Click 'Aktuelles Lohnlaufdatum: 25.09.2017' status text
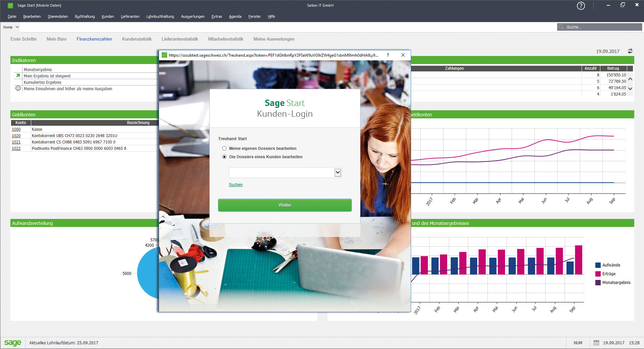This screenshot has height=349, width=644. point(64,343)
